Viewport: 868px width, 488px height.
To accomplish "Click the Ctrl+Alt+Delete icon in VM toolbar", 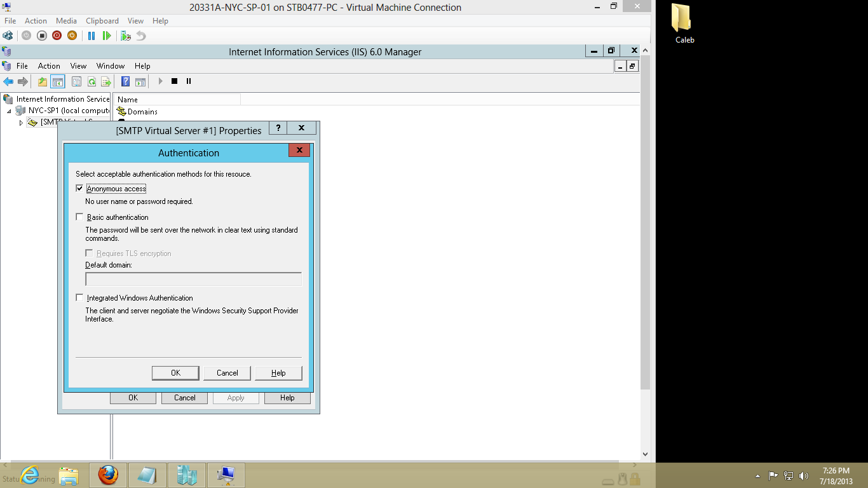I will click(8, 36).
